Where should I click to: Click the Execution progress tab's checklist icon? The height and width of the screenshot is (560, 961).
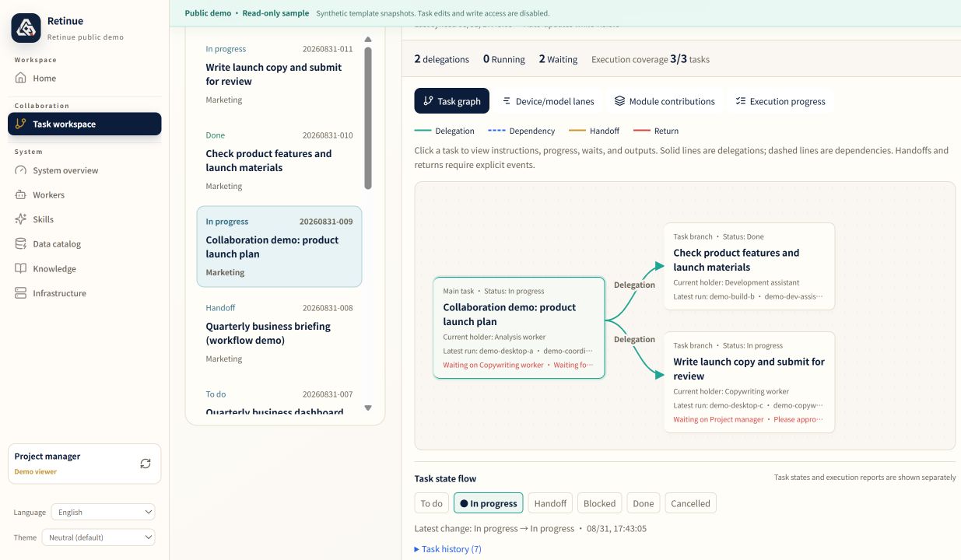point(741,101)
